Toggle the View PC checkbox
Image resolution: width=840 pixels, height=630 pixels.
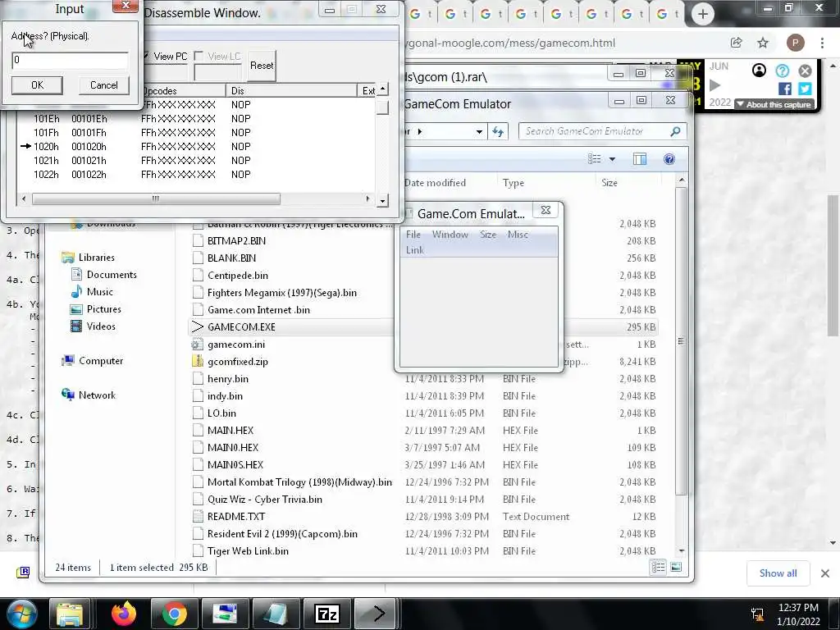(x=146, y=56)
